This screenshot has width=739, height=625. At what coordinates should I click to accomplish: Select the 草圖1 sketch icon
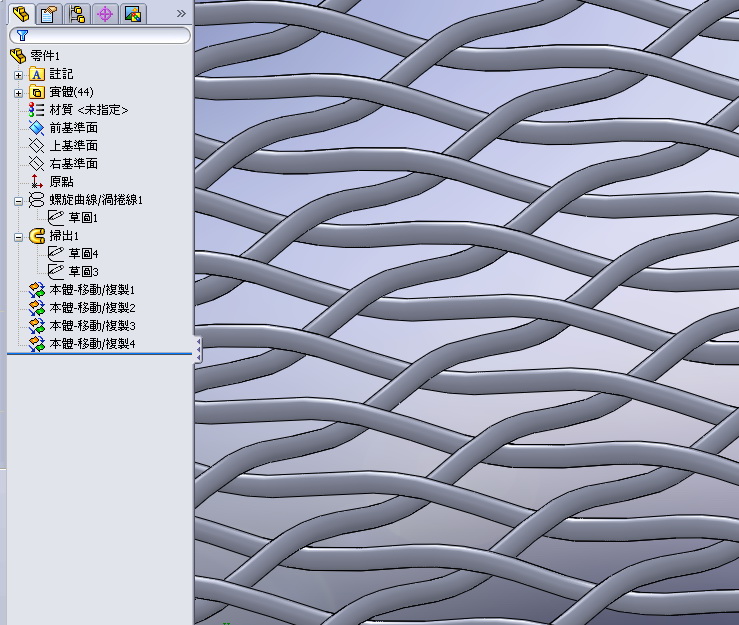point(56,217)
